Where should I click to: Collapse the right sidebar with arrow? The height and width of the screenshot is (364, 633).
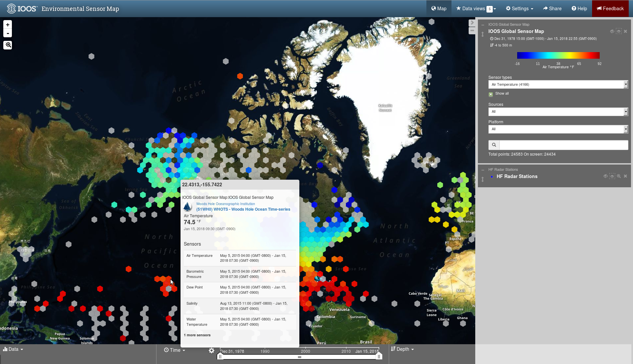click(472, 23)
